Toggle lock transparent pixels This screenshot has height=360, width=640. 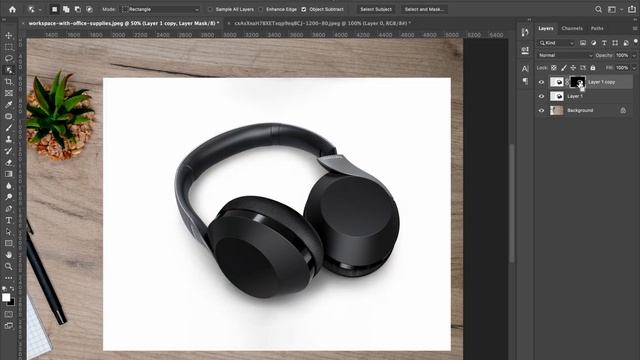point(554,68)
